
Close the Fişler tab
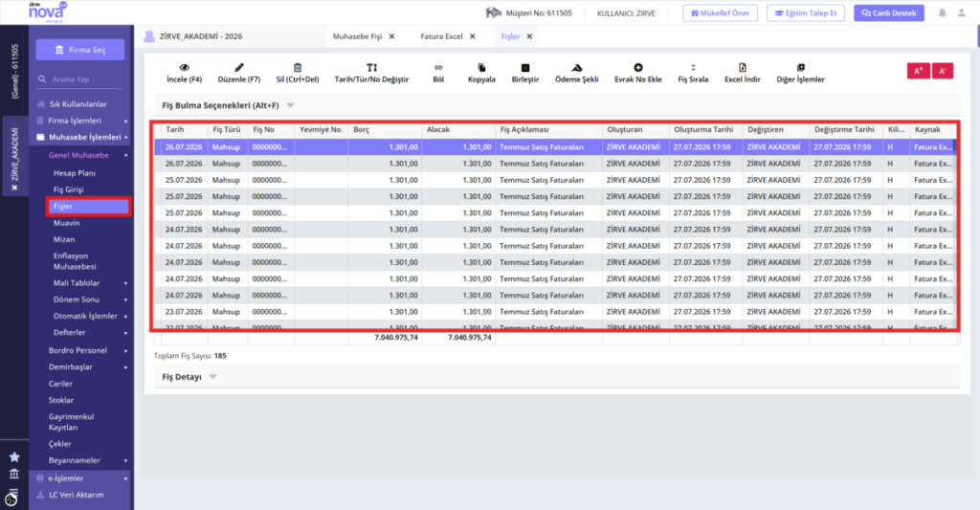click(x=529, y=36)
